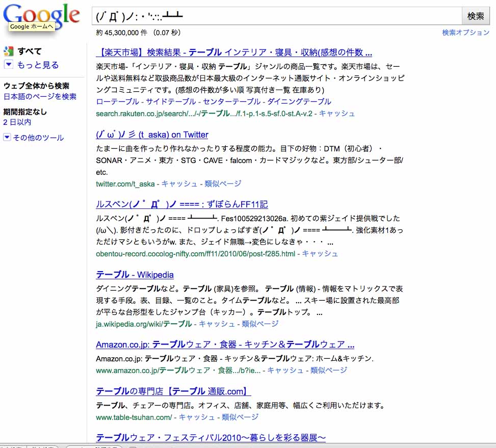The image size is (496, 448).
Task: Filter results to 2 日以内
Action: coord(17,122)
